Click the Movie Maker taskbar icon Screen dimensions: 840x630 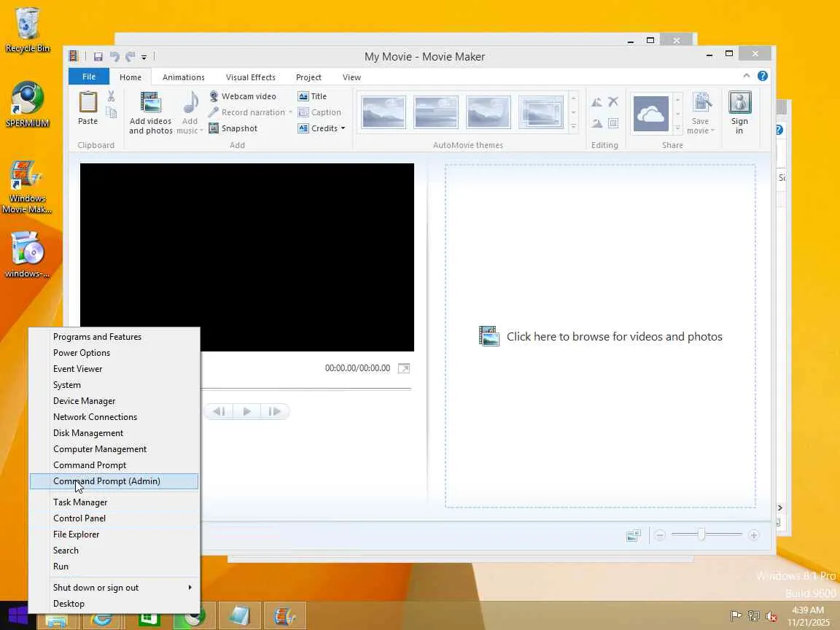(284, 616)
